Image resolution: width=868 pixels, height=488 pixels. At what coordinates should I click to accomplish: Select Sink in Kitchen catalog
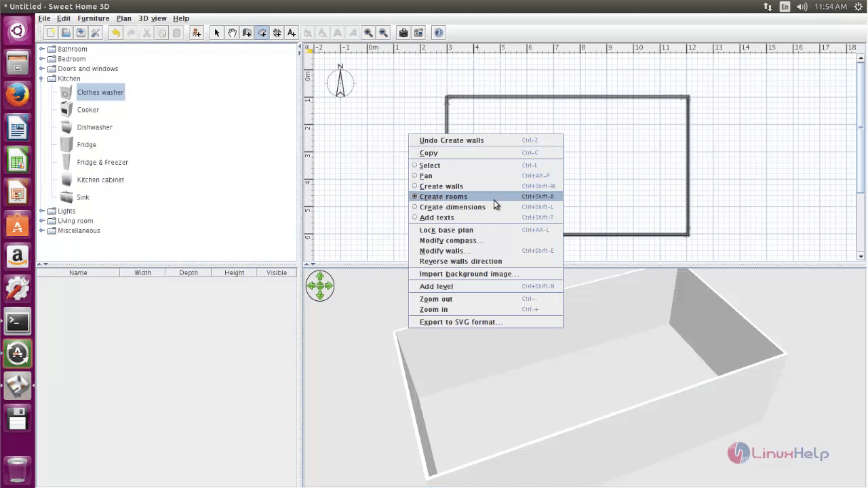pyautogui.click(x=83, y=197)
